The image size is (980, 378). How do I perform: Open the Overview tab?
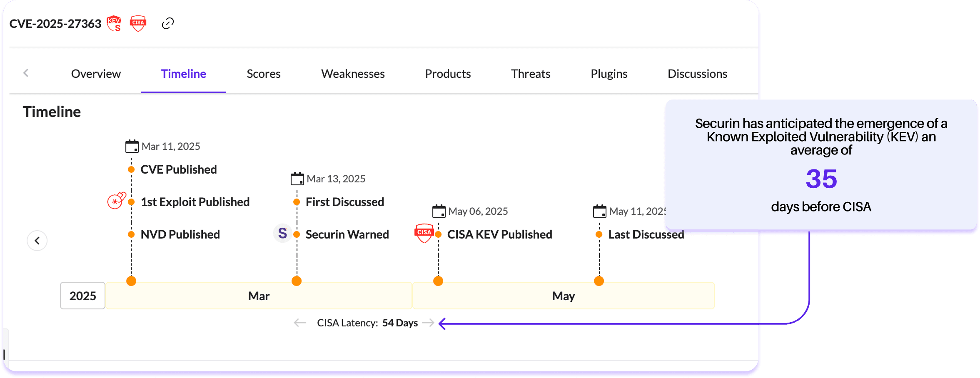click(96, 74)
